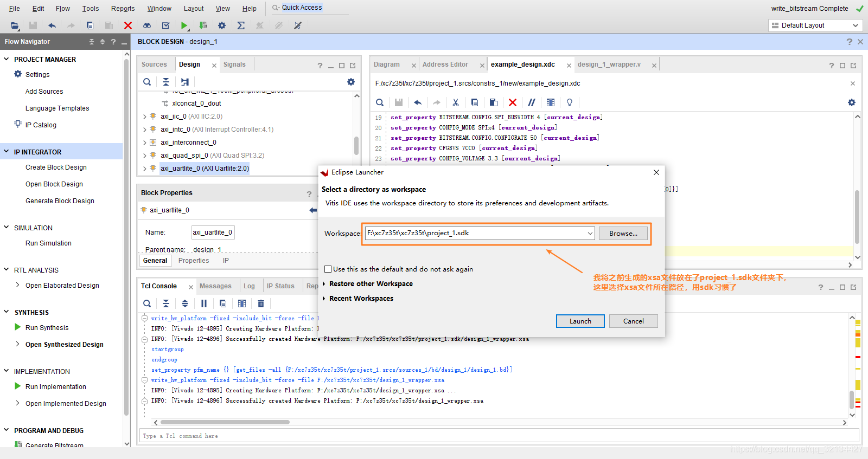
Task: Click the lightbulb icon in xdc editor toolbar
Action: (x=570, y=102)
